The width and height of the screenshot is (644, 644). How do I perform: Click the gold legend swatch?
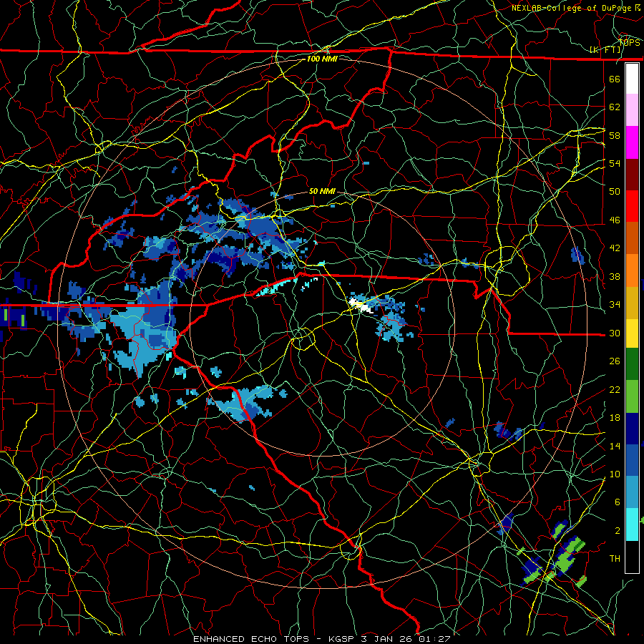pos(632,303)
